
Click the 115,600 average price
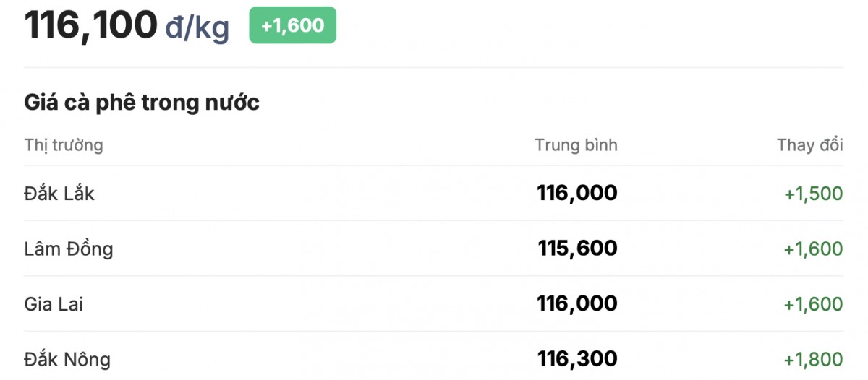(576, 249)
